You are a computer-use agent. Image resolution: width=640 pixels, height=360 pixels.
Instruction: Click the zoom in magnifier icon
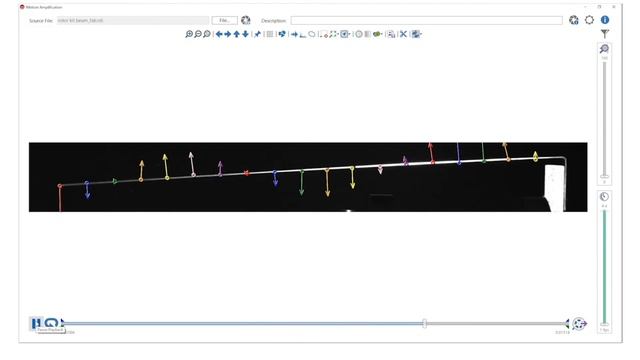[189, 34]
